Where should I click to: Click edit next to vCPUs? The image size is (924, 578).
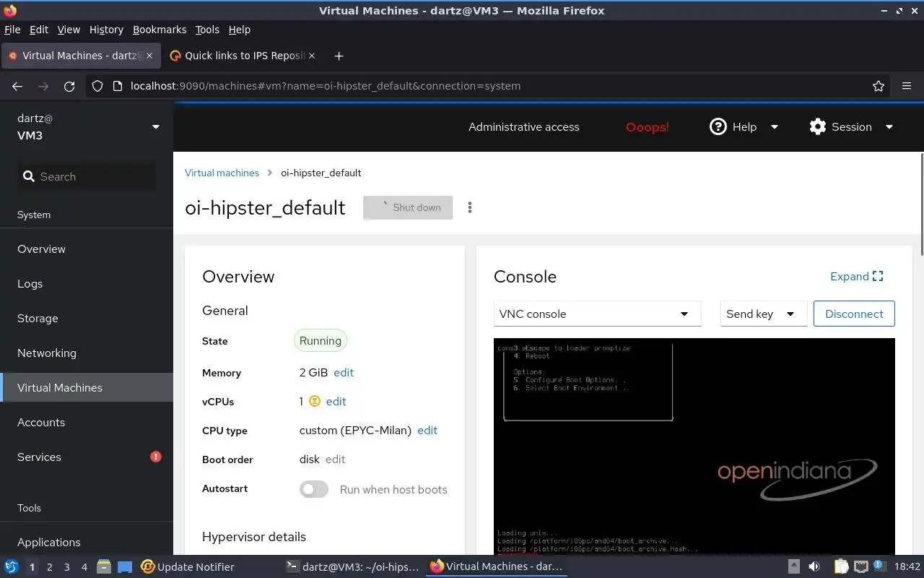point(336,402)
